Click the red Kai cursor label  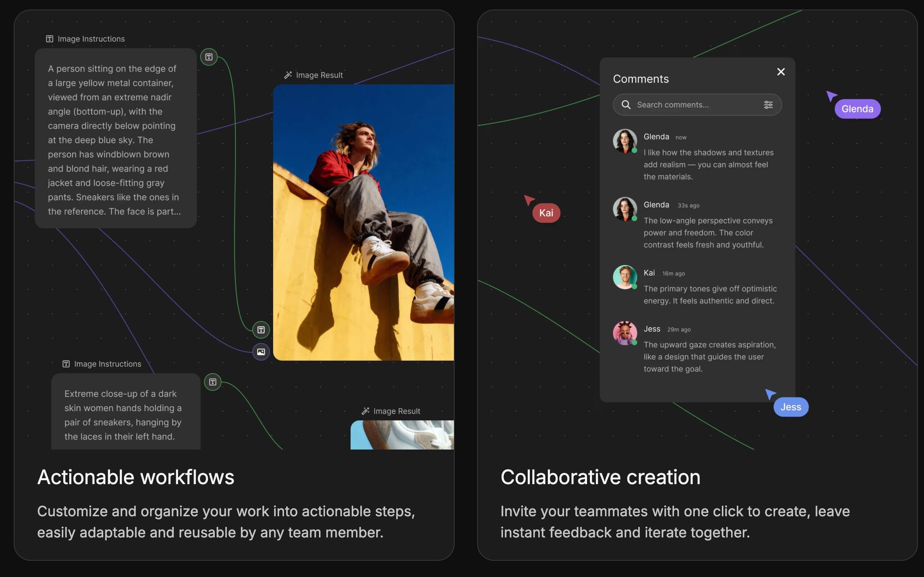(x=546, y=213)
